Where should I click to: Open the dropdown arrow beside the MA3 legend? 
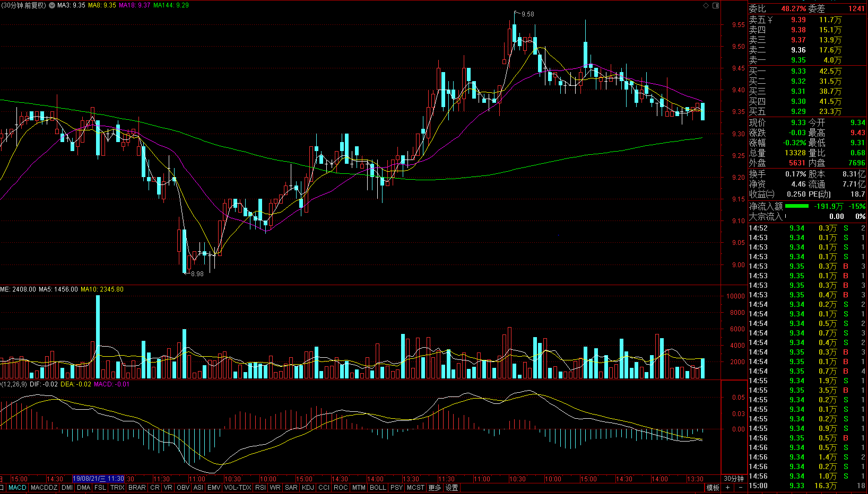click(x=52, y=5)
